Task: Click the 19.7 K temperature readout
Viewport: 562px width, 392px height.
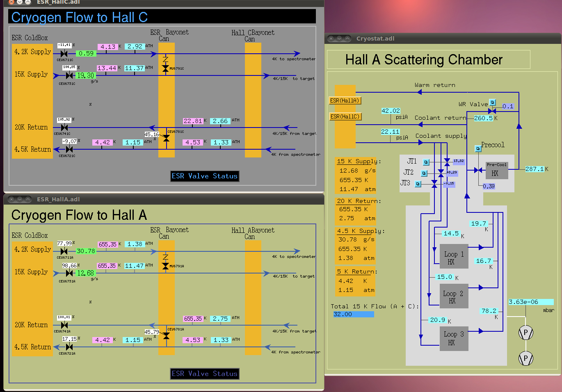Action: coord(478,223)
